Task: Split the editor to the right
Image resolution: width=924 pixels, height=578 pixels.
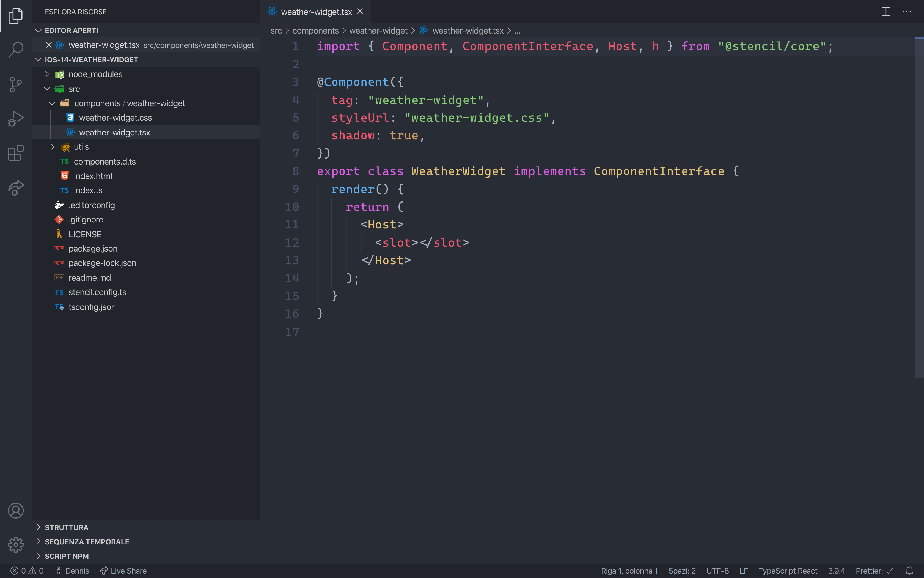Action: point(886,12)
